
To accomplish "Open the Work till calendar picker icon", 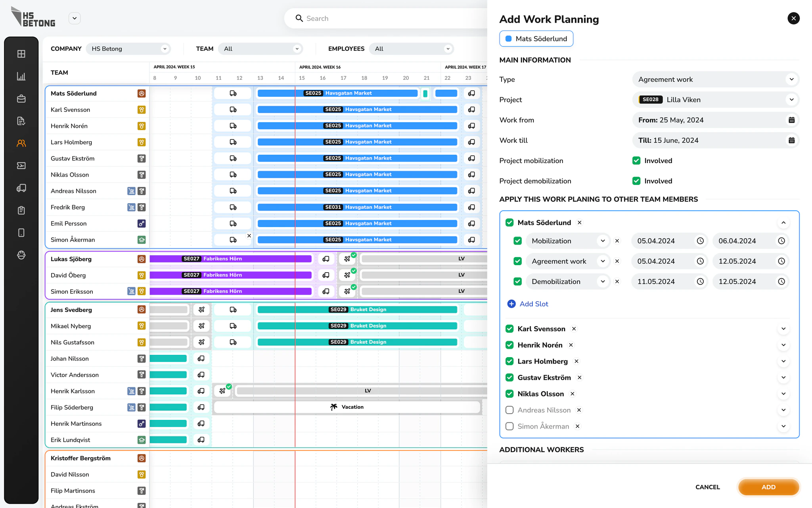I will pos(791,140).
